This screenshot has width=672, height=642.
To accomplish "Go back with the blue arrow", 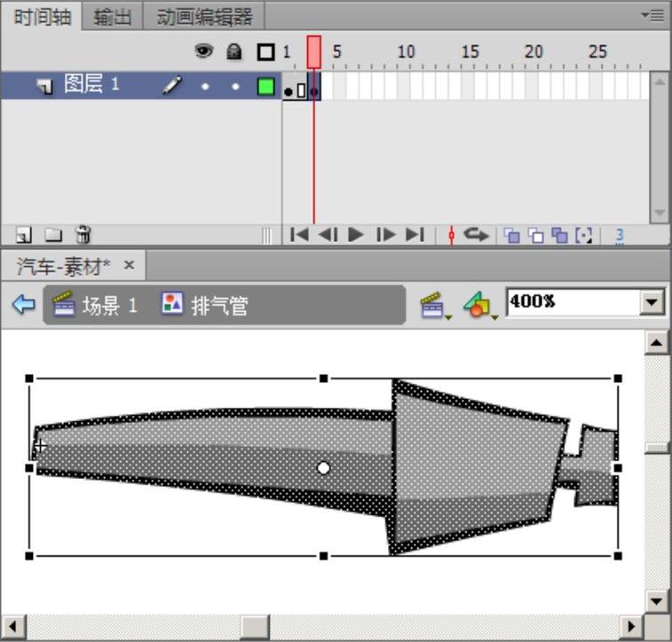I will pos(23,305).
